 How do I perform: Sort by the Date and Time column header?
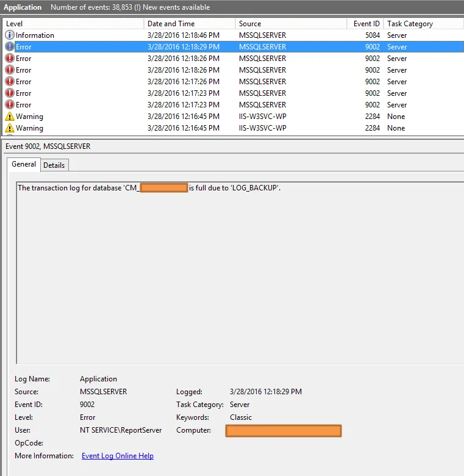(190, 24)
